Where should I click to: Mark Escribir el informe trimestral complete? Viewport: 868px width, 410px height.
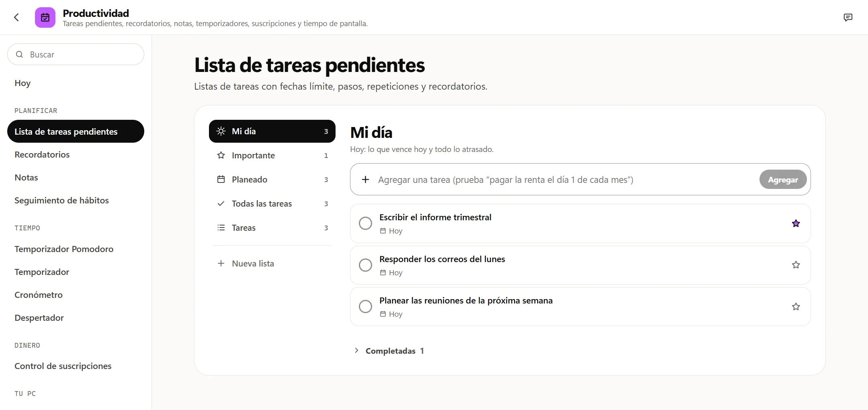click(365, 223)
